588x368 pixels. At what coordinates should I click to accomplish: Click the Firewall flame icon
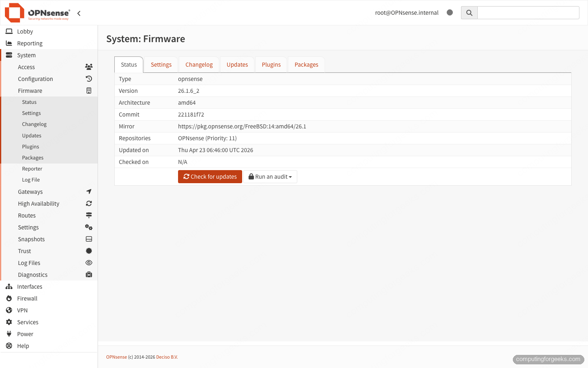coord(9,298)
